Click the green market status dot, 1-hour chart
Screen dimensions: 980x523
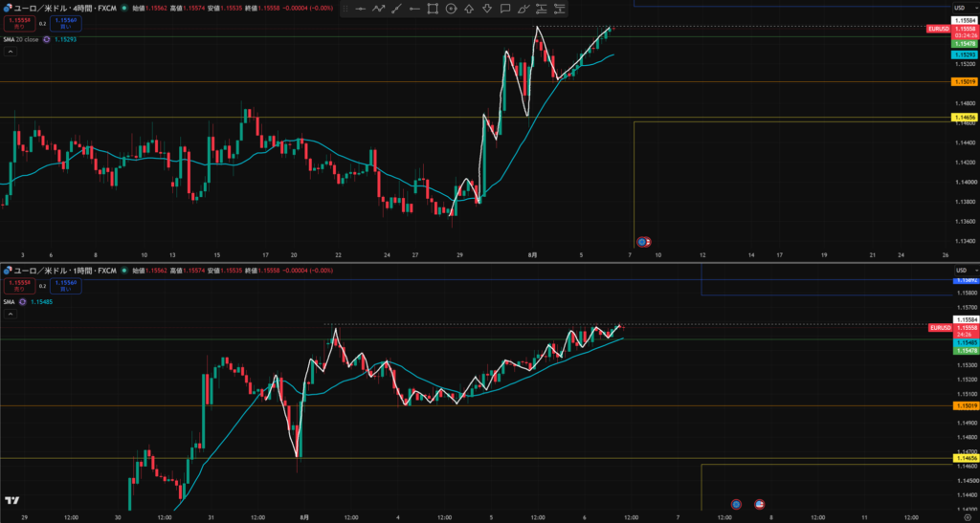(125, 271)
